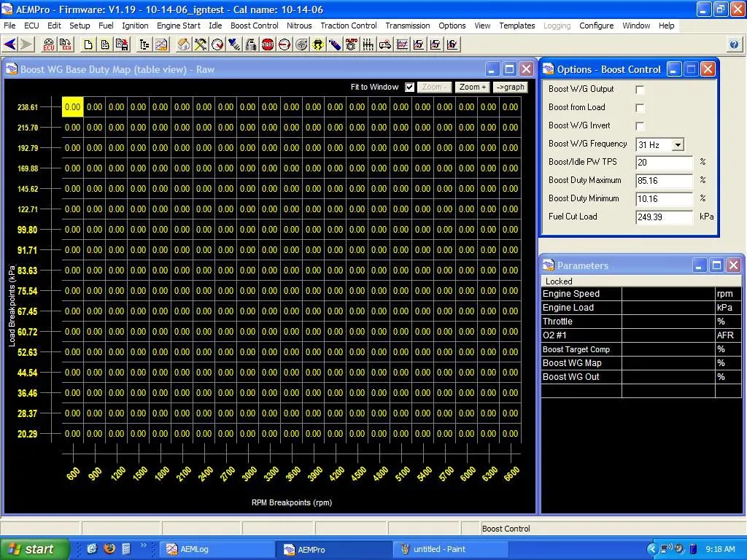Click the ECU upload toolbar icon
Viewport: 747px width, 560px height.
tap(65, 44)
